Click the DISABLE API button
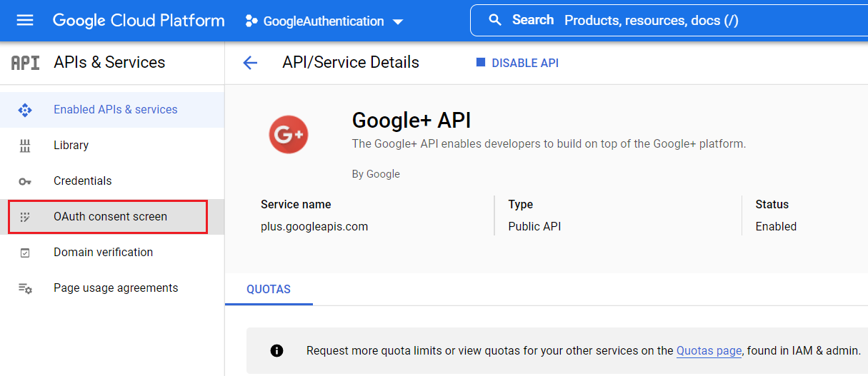 517,63
